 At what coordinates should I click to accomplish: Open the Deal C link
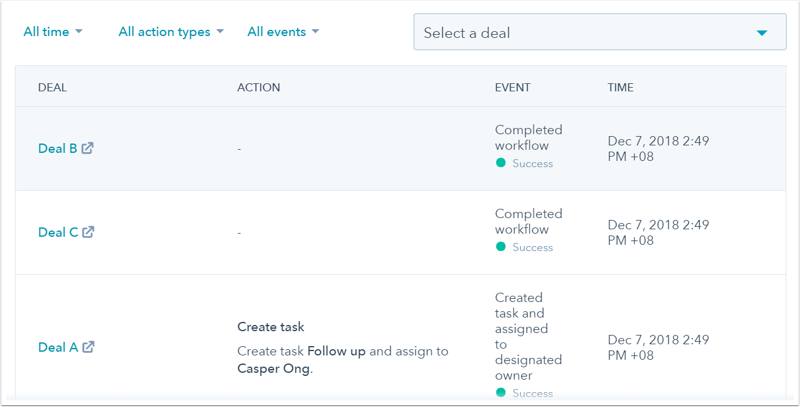[57, 232]
